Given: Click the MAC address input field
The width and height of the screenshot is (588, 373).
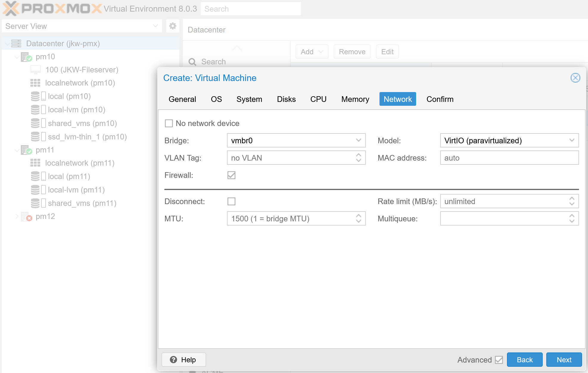Looking at the screenshot, I should coord(509,158).
